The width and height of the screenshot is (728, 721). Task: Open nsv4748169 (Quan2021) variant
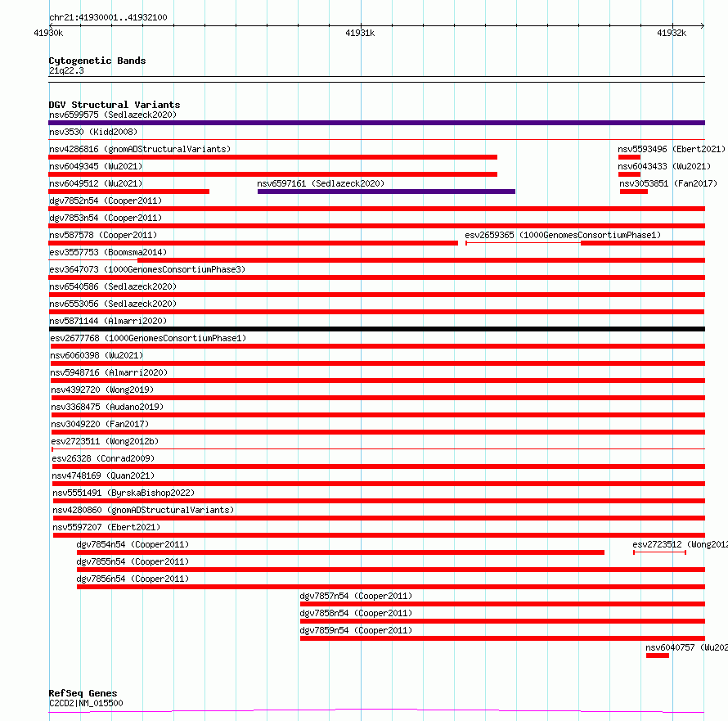click(x=103, y=475)
